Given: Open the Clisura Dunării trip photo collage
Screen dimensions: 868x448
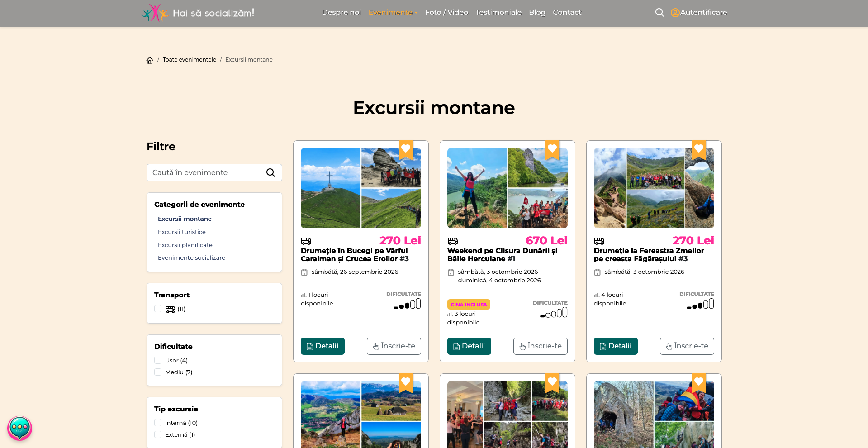Looking at the screenshot, I should click(508, 188).
